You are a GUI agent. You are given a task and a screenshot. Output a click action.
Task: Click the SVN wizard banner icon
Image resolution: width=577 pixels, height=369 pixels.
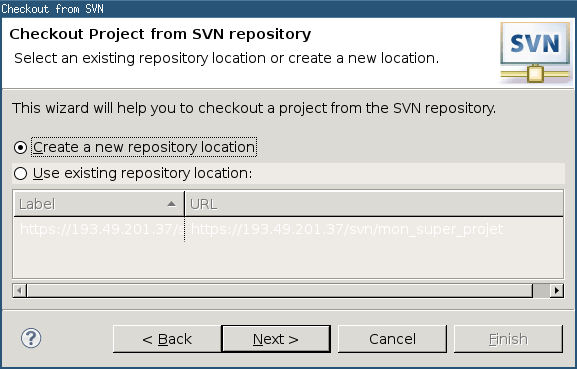click(535, 53)
